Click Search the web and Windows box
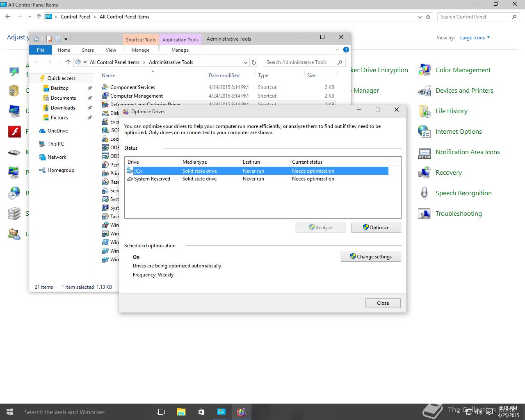The image size is (525, 420). [x=85, y=412]
